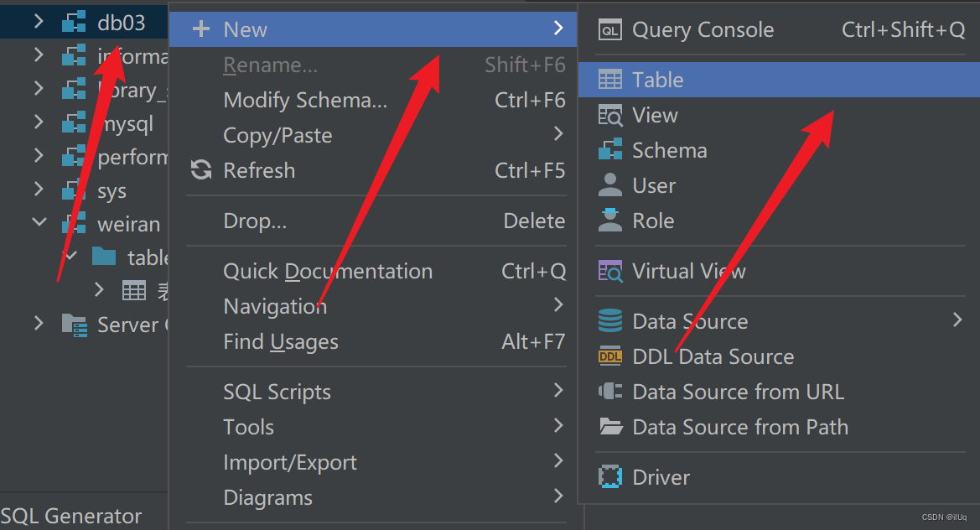The width and height of the screenshot is (980, 530).
Task: Collapse the weiran schema node
Action: [x=38, y=223]
